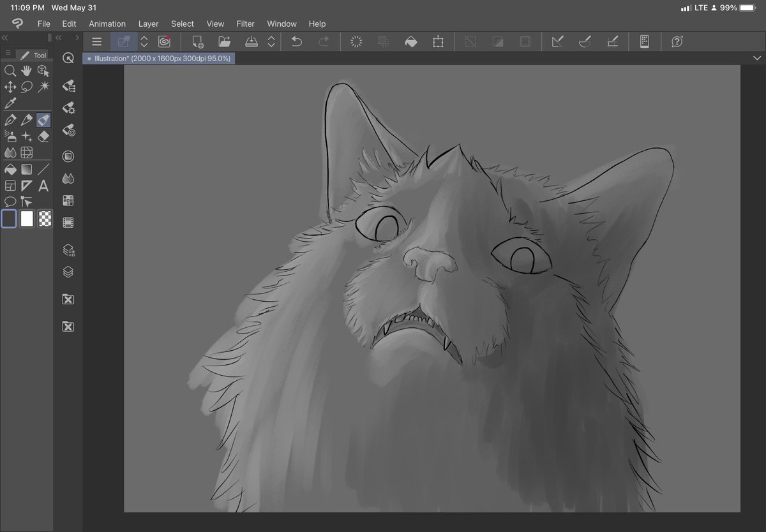
Task: Select the Pen tool
Action: pos(10,120)
